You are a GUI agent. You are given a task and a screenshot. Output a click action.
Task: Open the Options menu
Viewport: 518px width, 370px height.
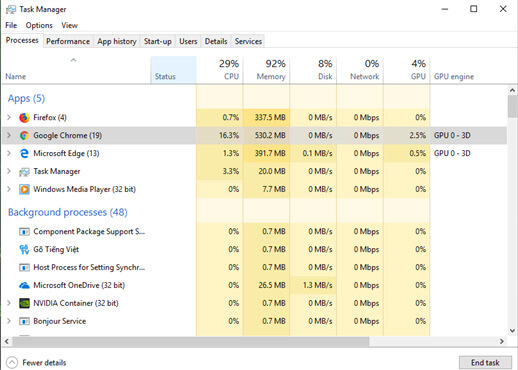point(39,25)
